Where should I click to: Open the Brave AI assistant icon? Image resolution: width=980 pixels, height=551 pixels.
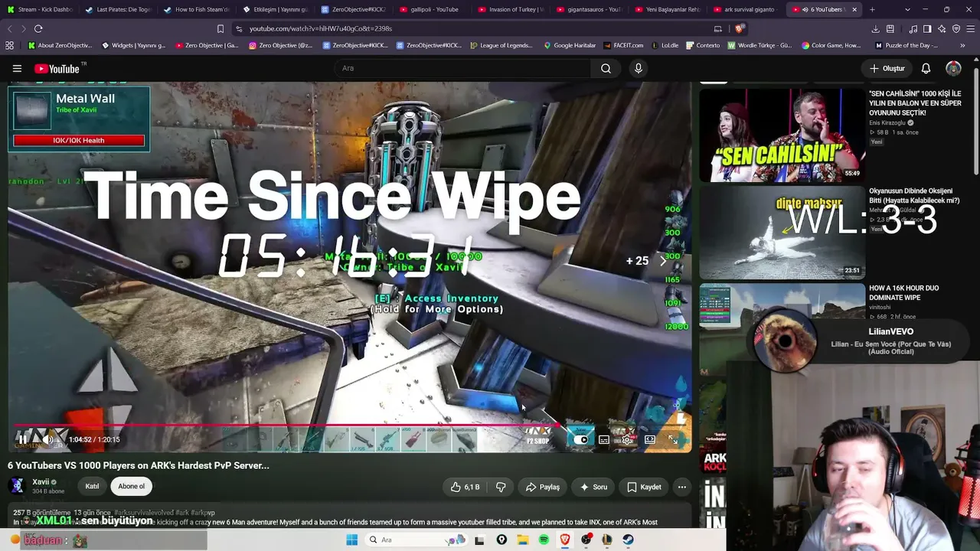point(942,28)
